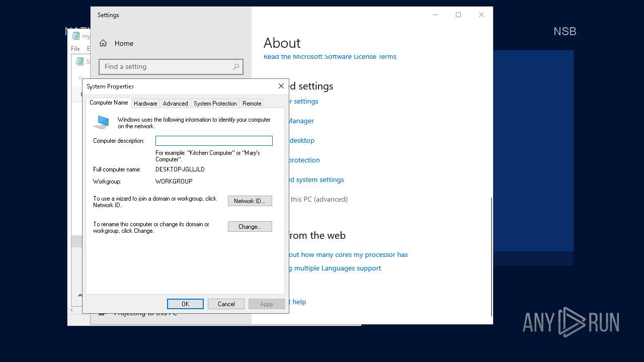Click the search magnifier icon in Settings
This screenshot has width=644, height=362.
[235, 66]
